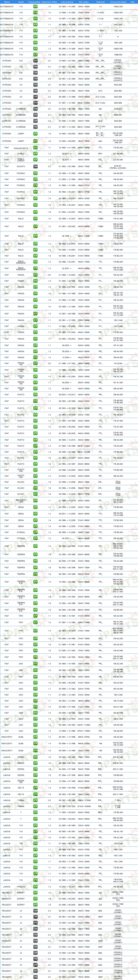
Task: Click the 'MPV' body cell in the DOBLO row
Action: point(100,154)
